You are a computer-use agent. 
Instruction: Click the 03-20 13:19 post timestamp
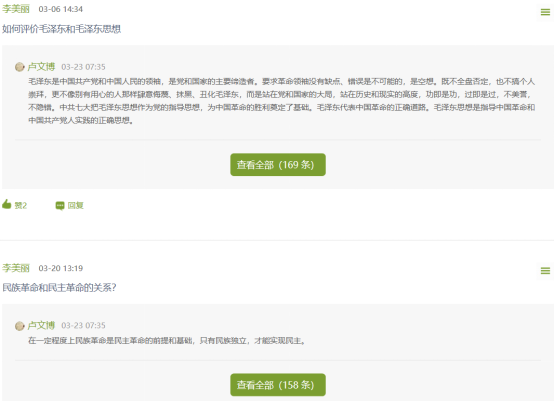pyautogui.click(x=60, y=268)
